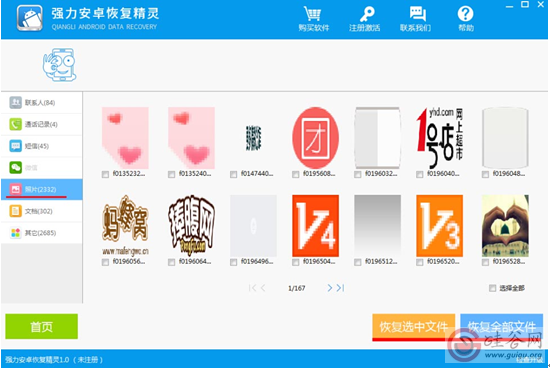Open the gray gradient thumbnail f0196512
The image size is (550, 368).
tap(377, 226)
